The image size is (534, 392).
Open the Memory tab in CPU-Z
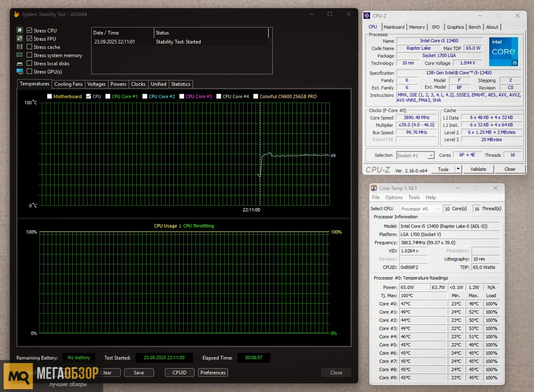417,27
